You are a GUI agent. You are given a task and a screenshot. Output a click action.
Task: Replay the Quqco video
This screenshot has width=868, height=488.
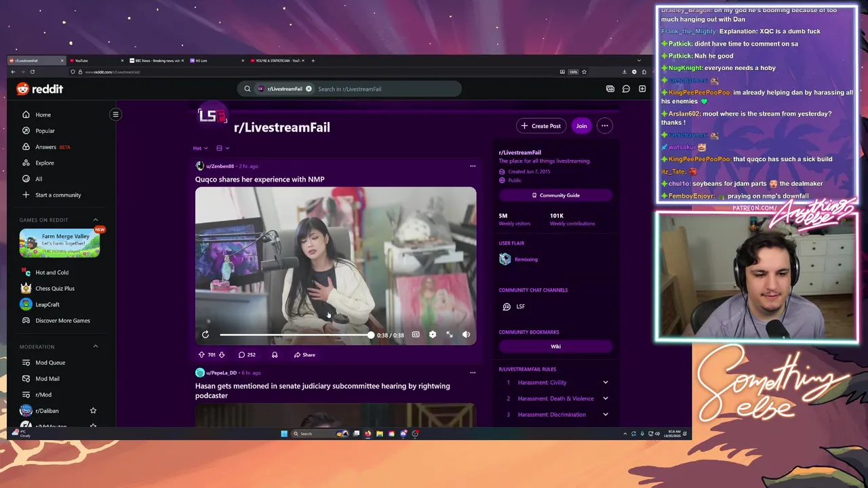tap(205, 335)
